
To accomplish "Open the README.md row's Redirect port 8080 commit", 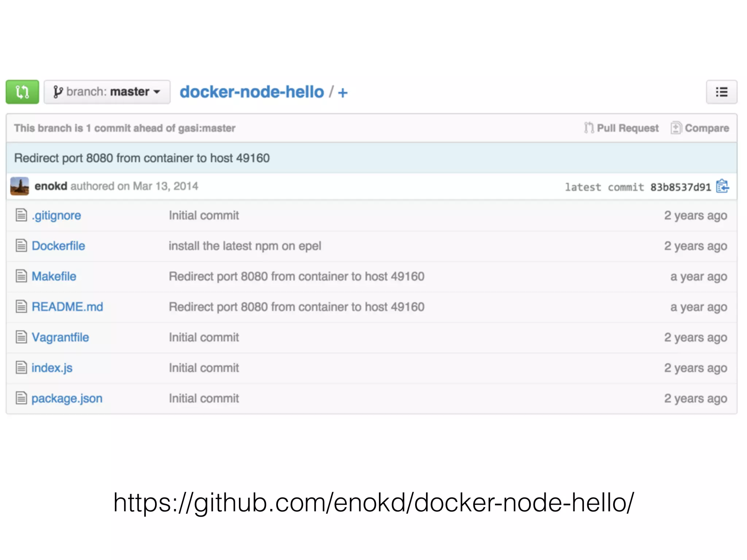I will click(297, 307).
